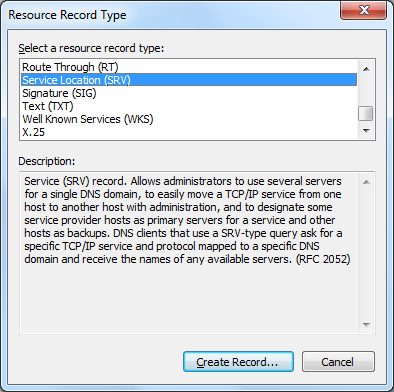Select Route Through (RT) record type

[x=189, y=67]
